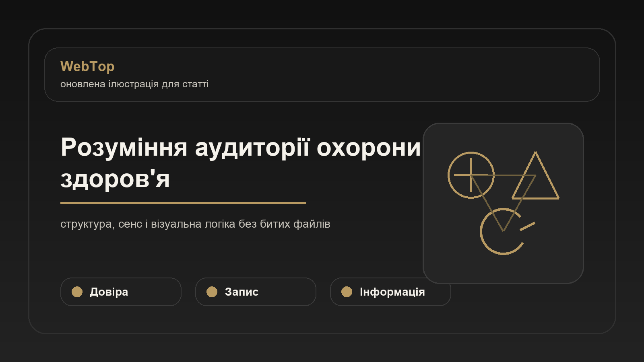
Task: Click the circle with cross symbol
Action: (471, 175)
